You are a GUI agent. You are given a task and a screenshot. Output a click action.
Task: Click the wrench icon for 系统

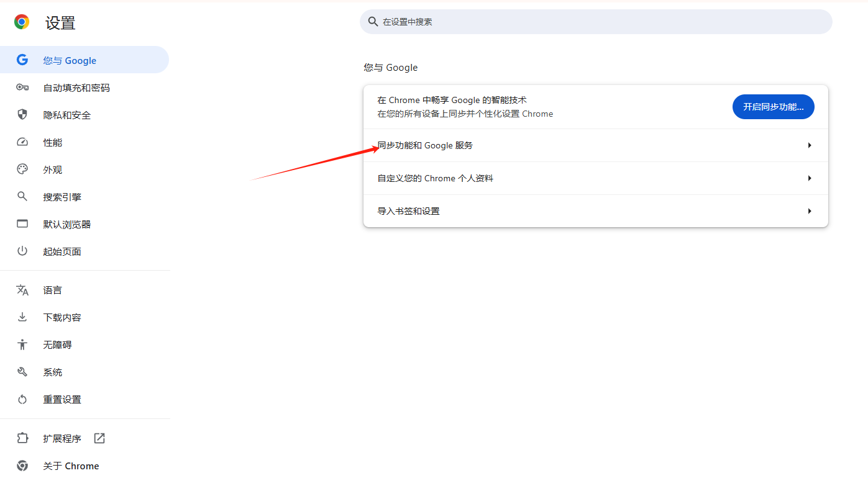22,372
